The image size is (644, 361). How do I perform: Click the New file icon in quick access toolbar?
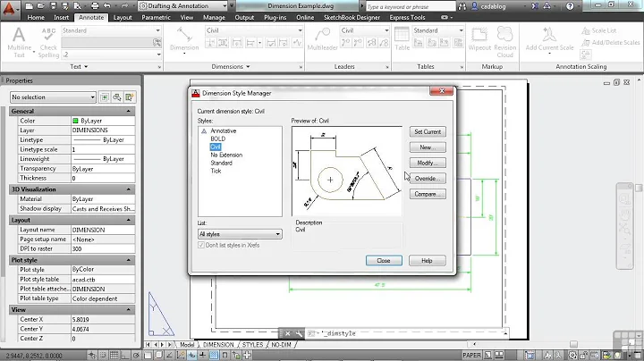click(29, 6)
